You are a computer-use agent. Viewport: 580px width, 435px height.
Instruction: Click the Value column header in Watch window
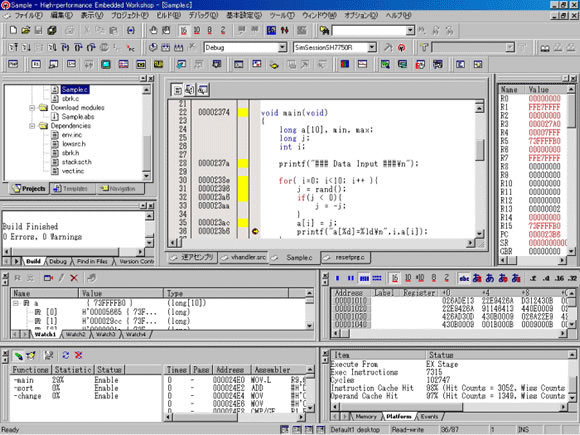[x=121, y=293]
